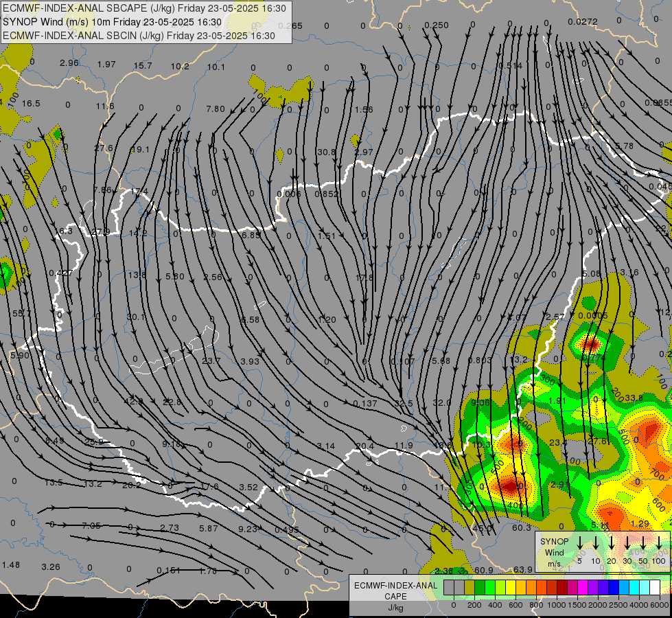Click the SBCIN header line at top left

pos(139,36)
